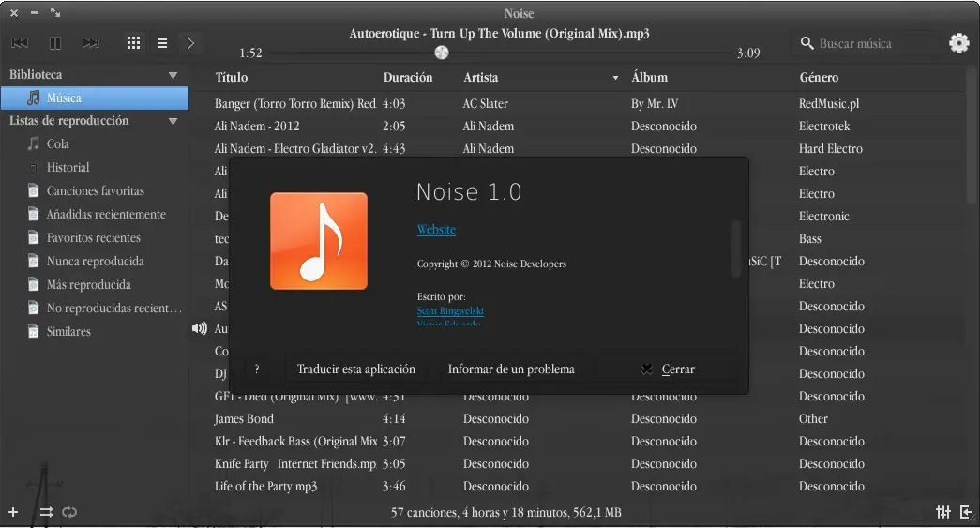Open the settings gear menu
Image resolution: width=980 pixels, height=528 pixels.
click(958, 43)
